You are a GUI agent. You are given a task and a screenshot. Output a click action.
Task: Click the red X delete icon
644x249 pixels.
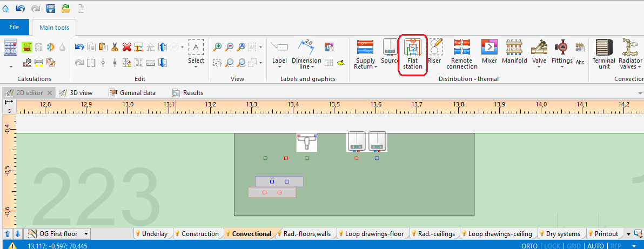pos(126,47)
